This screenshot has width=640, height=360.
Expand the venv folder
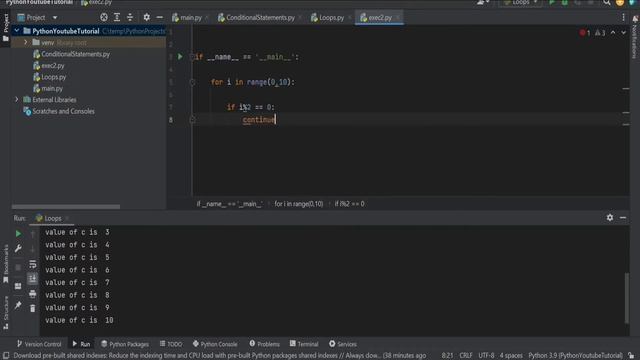click(x=26, y=42)
